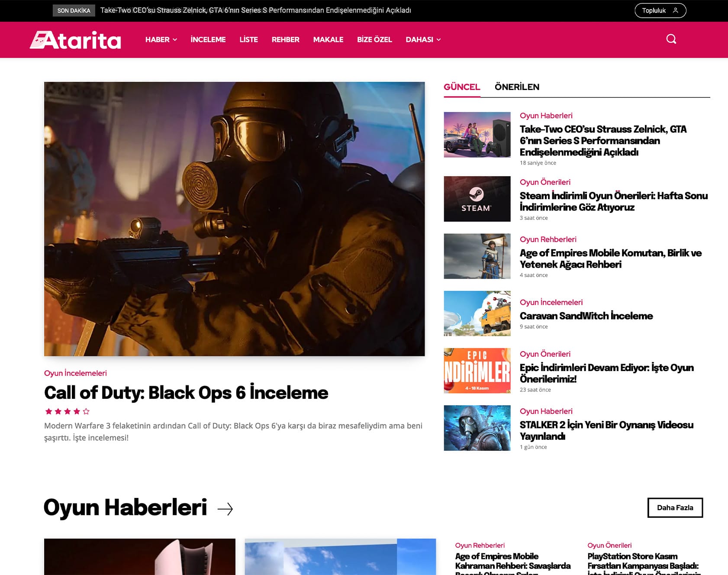Switch to the ÖNERİLEN tab
The height and width of the screenshot is (575, 728).
coord(517,87)
